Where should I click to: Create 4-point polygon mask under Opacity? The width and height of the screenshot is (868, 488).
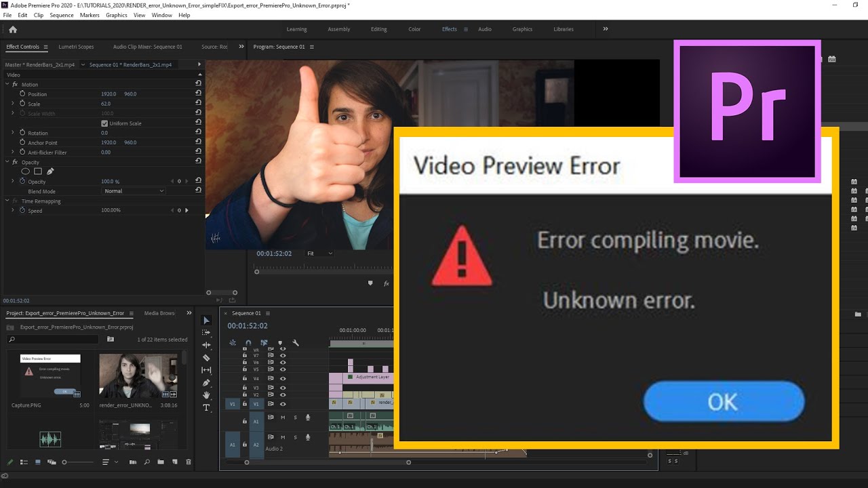pyautogui.click(x=38, y=171)
